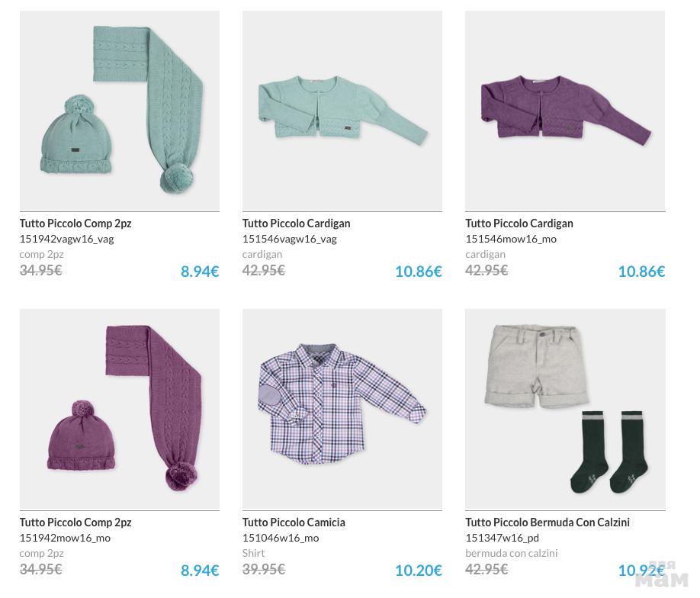
Task: Click the 'Shirt' category label
Action: tap(254, 553)
